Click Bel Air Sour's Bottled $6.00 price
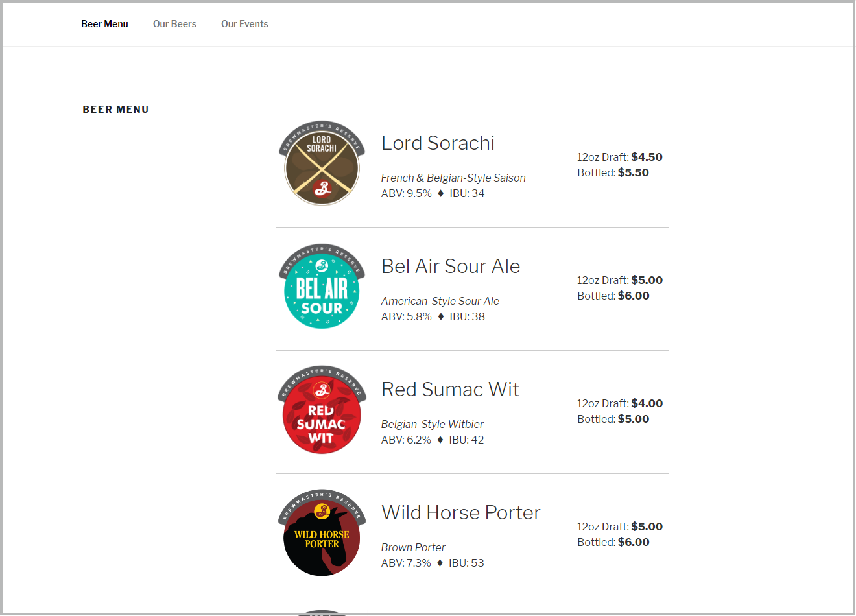 tap(613, 296)
